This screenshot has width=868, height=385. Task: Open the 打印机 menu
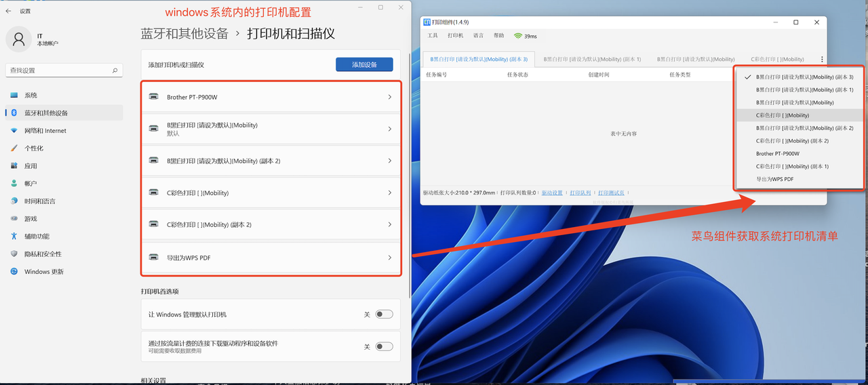coord(456,36)
